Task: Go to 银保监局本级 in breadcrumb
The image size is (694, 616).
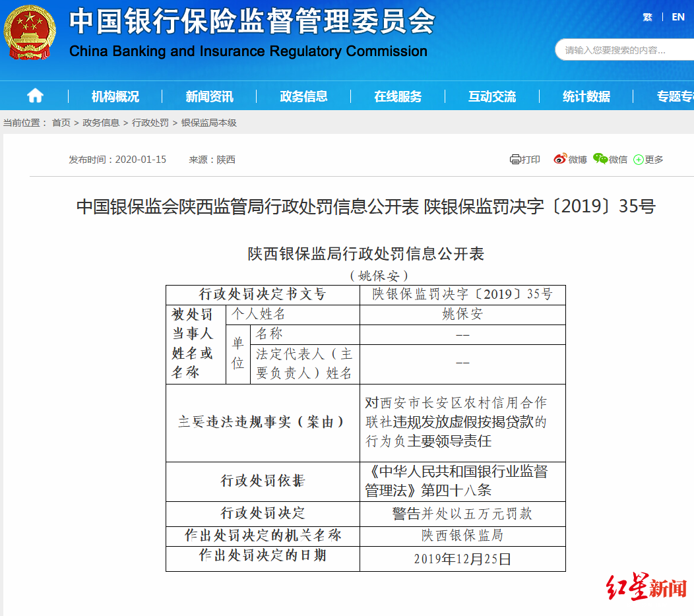Action: tap(209, 123)
